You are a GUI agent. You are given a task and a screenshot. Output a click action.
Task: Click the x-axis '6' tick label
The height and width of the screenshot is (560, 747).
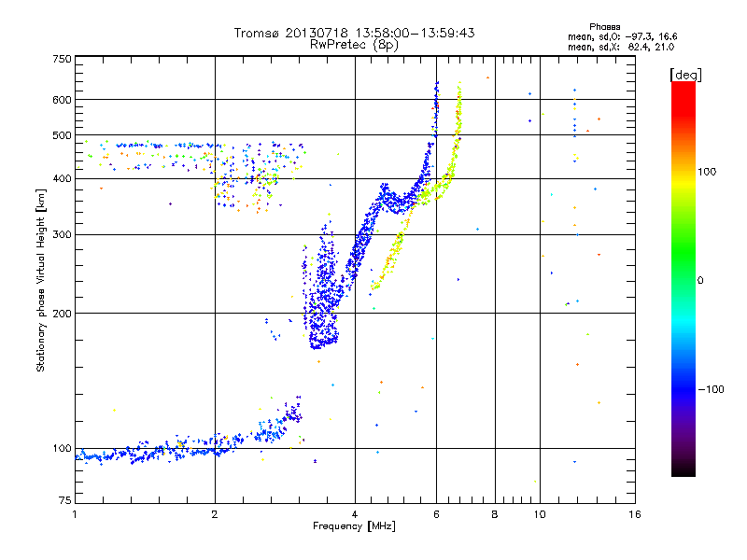436,514
